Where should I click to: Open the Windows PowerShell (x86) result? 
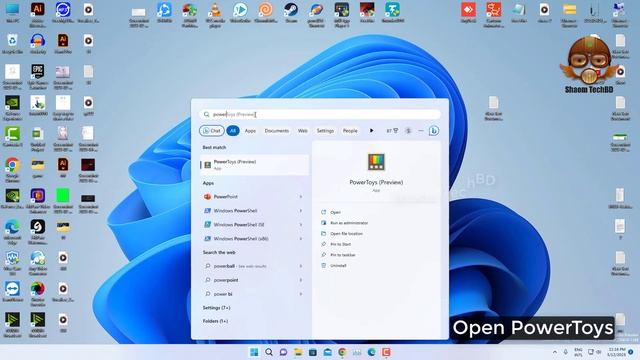(249, 238)
